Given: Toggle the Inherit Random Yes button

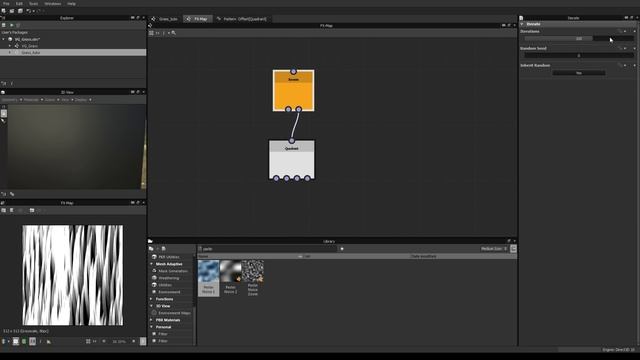Looking at the screenshot, I should 579,73.
